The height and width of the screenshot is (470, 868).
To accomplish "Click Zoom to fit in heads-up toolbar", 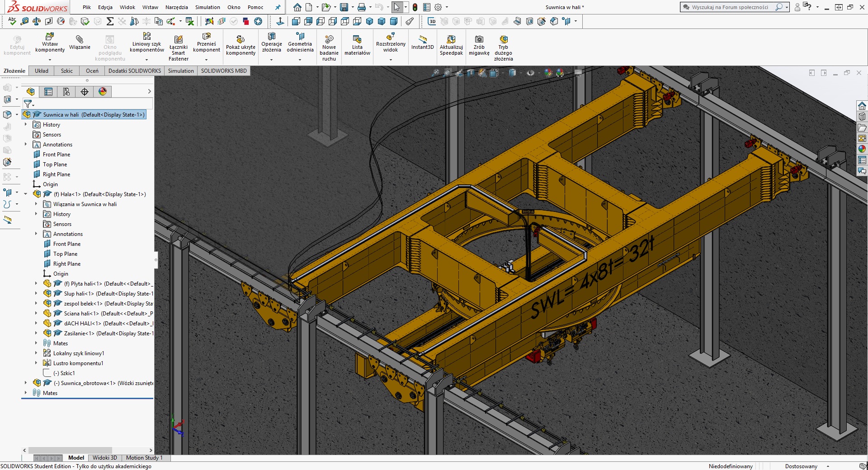I will pyautogui.click(x=435, y=73).
